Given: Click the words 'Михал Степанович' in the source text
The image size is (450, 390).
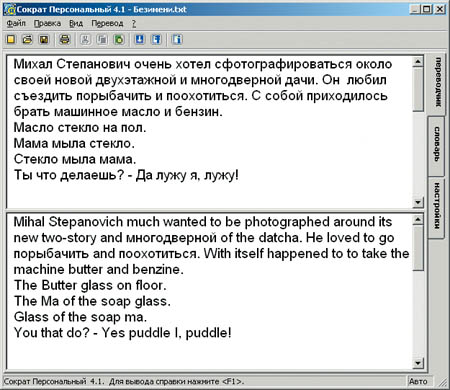Looking at the screenshot, I should pos(72,64).
